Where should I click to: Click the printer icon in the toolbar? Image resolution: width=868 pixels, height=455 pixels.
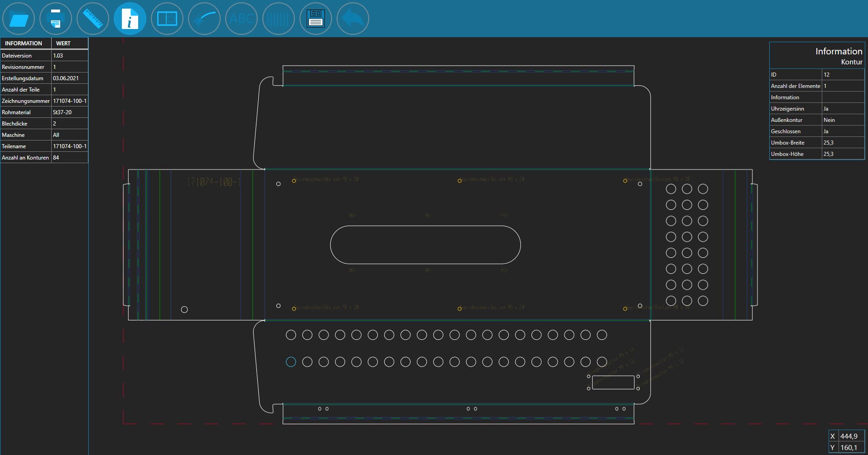(x=56, y=19)
